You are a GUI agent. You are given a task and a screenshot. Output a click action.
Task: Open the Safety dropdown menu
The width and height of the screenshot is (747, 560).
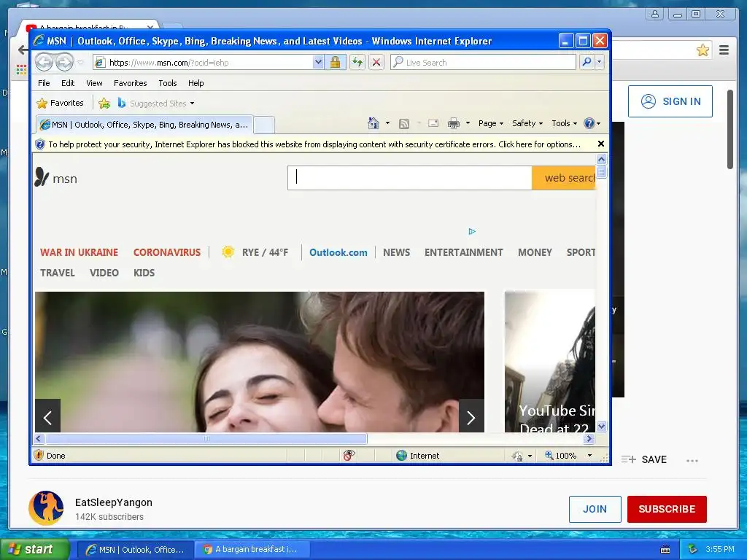(x=527, y=123)
